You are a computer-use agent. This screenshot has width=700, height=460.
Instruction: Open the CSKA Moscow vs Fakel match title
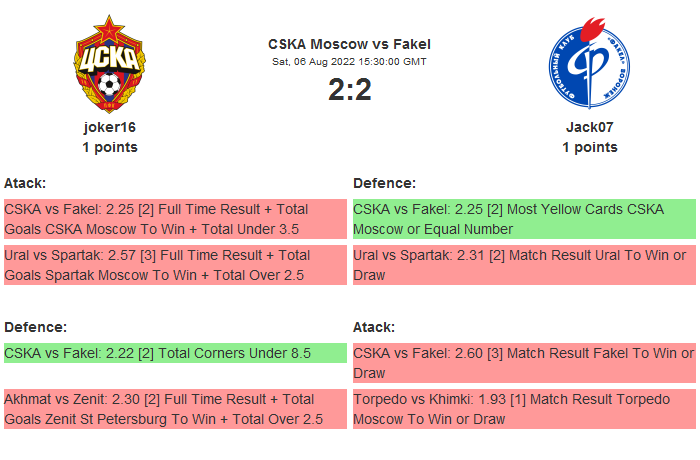(x=349, y=44)
